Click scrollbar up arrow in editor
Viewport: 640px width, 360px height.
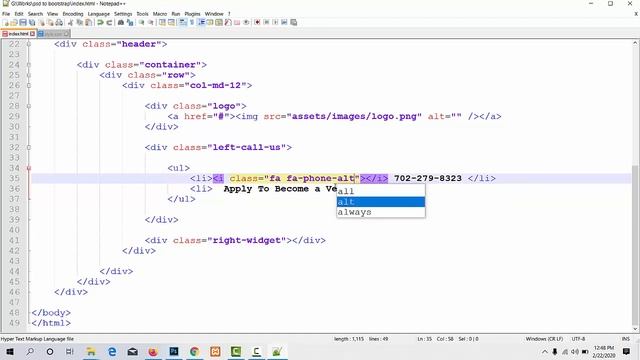tap(636, 43)
